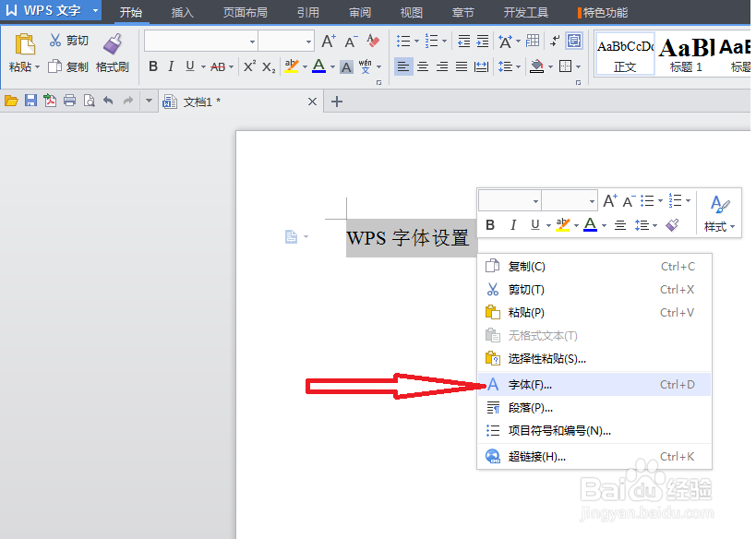This screenshot has width=756, height=539.
Task: Toggle Strikethrough AB in the ribbon
Action: (218, 66)
